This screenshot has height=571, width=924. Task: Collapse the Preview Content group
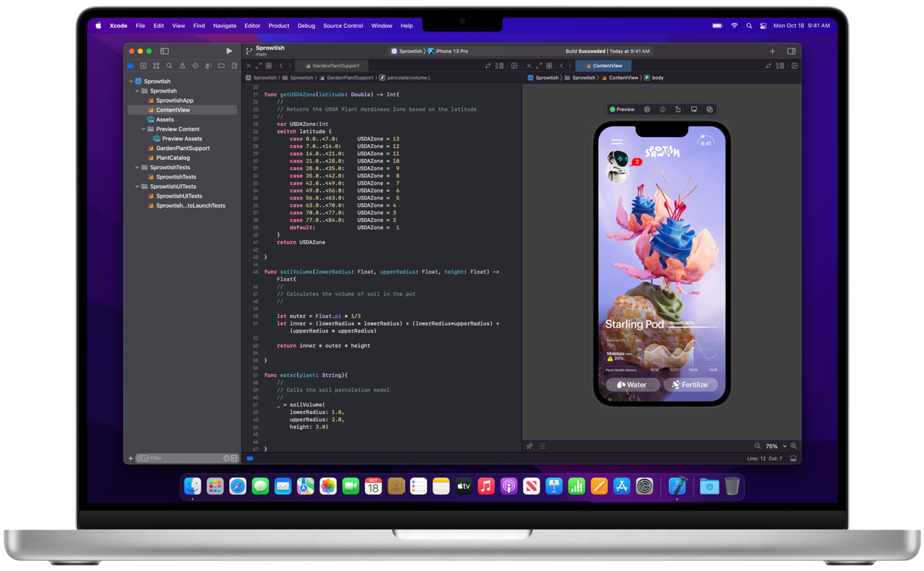point(143,129)
